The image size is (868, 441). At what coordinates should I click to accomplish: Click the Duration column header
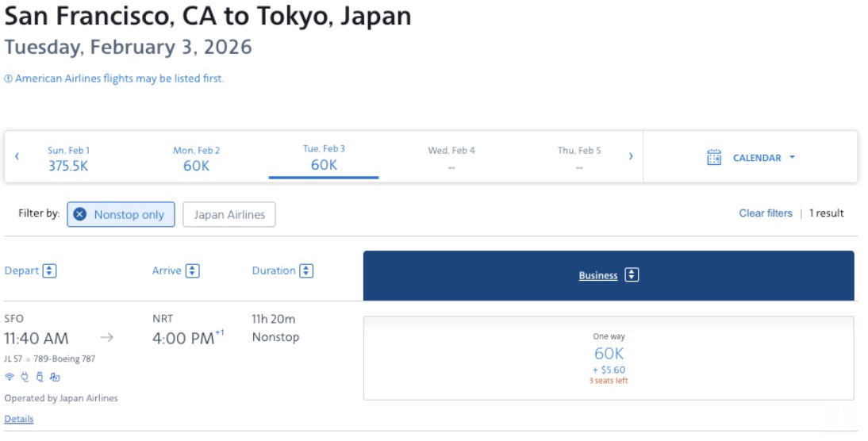pos(274,270)
